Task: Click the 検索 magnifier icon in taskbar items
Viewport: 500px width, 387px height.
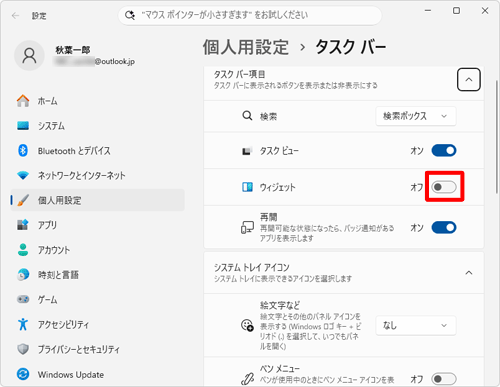Action: point(247,116)
